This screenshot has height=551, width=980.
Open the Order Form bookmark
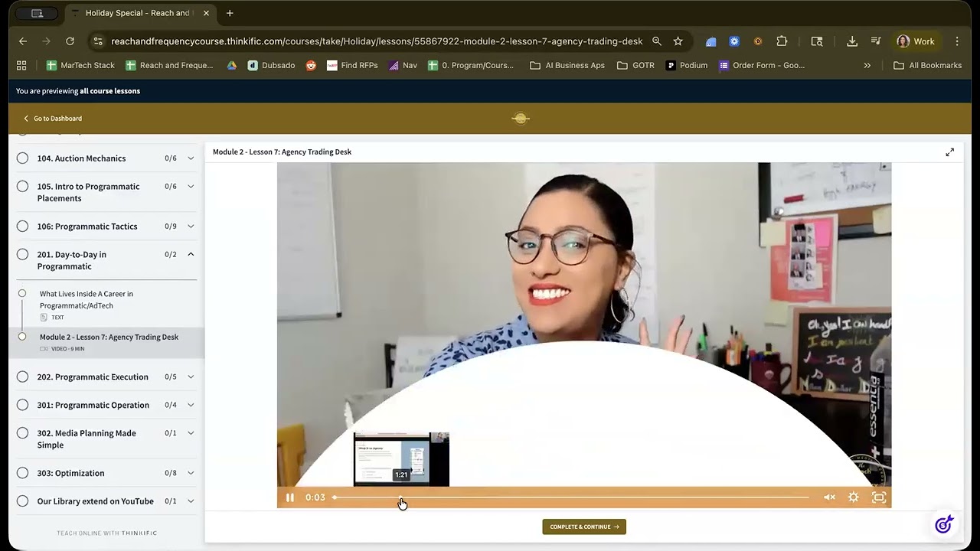click(x=762, y=66)
